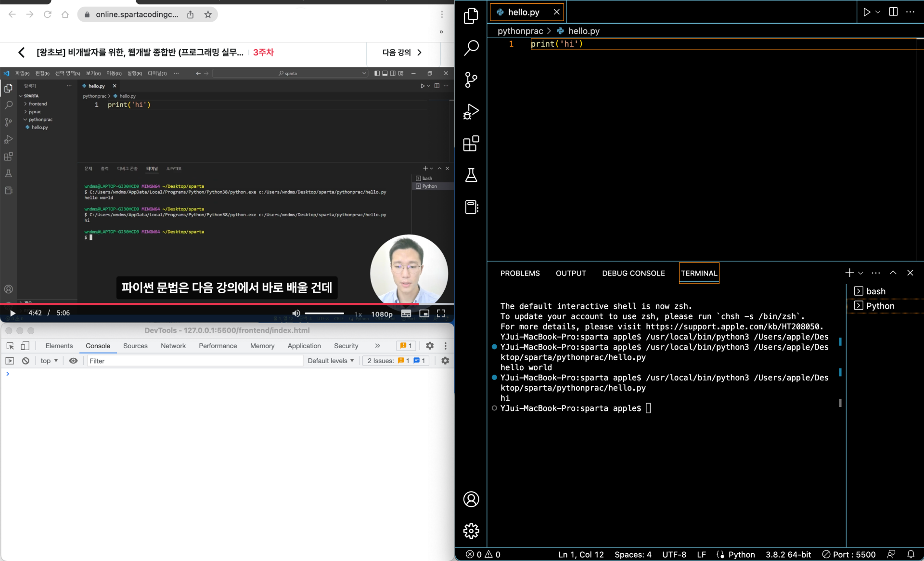The width and height of the screenshot is (924, 561).
Task: Go to the browser home page
Action: pos(65,14)
